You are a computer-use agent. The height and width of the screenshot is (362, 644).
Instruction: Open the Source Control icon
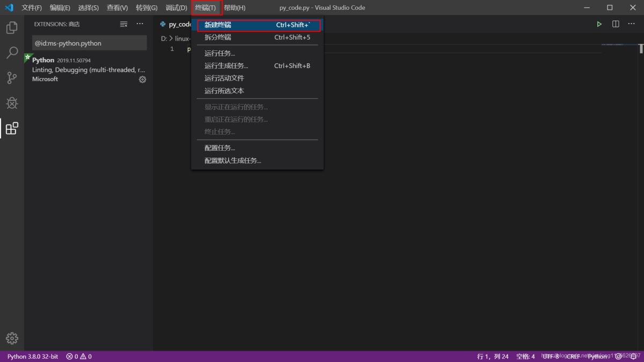click(12, 78)
